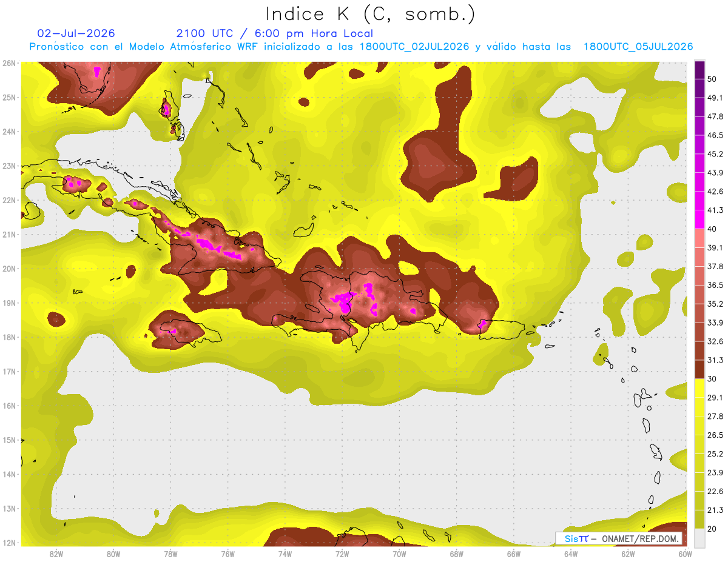
Task: Click the colorbar value '49.1'
Action: (x=715, y=98)
